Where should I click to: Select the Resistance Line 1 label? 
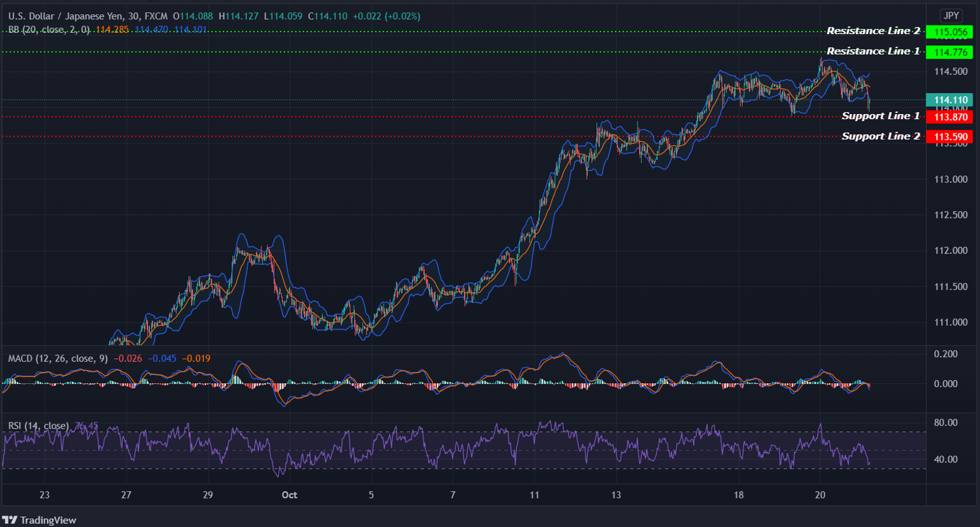873,51
